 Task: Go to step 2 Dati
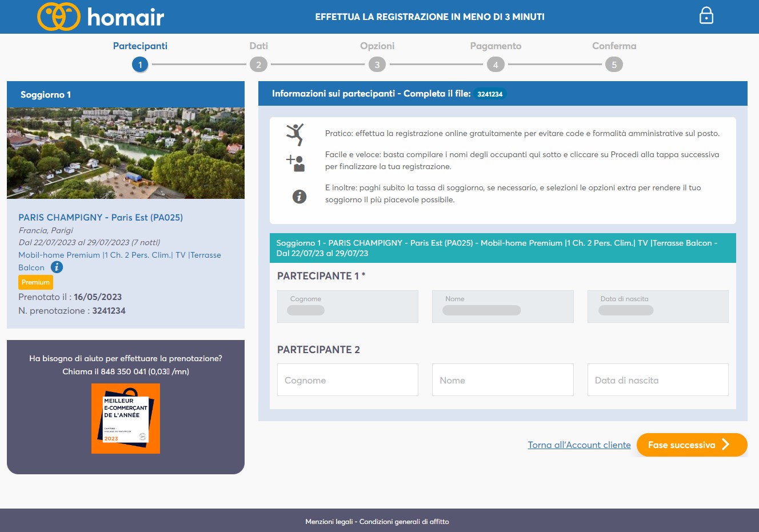[258, 65]
